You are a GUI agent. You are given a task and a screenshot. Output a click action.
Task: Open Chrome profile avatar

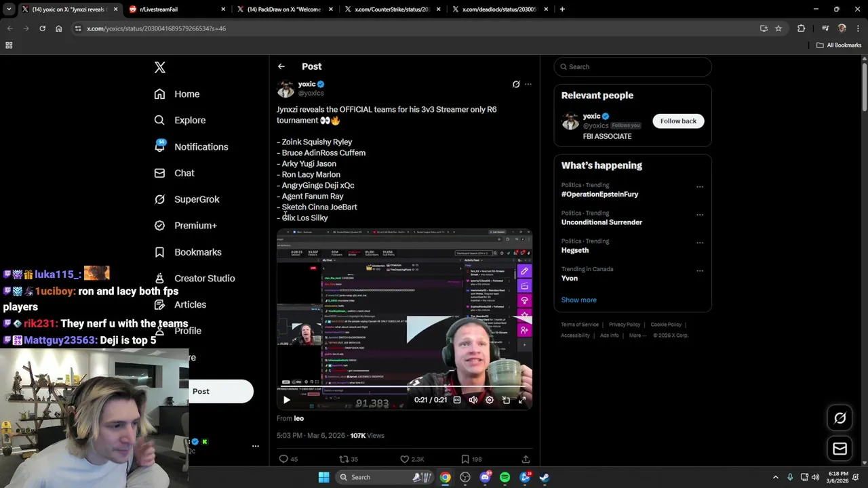[x=842, y=28]
